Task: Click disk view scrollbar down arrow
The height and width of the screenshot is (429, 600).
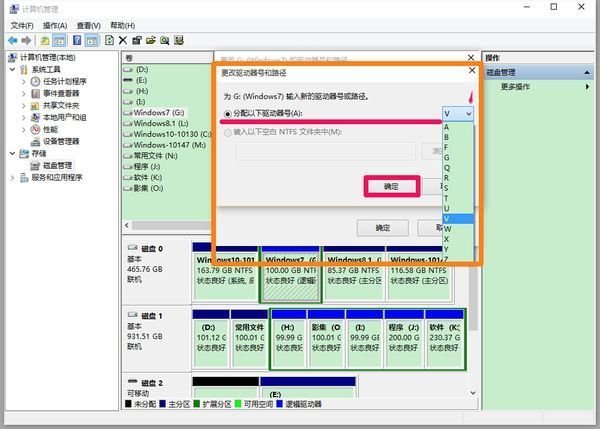Action: coord(473,393)
